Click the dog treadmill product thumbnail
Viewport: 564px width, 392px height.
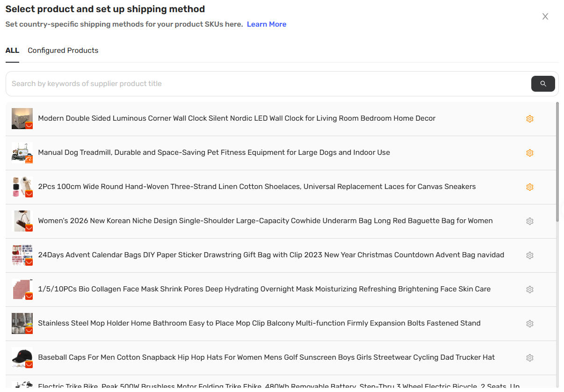click(22, 153)
